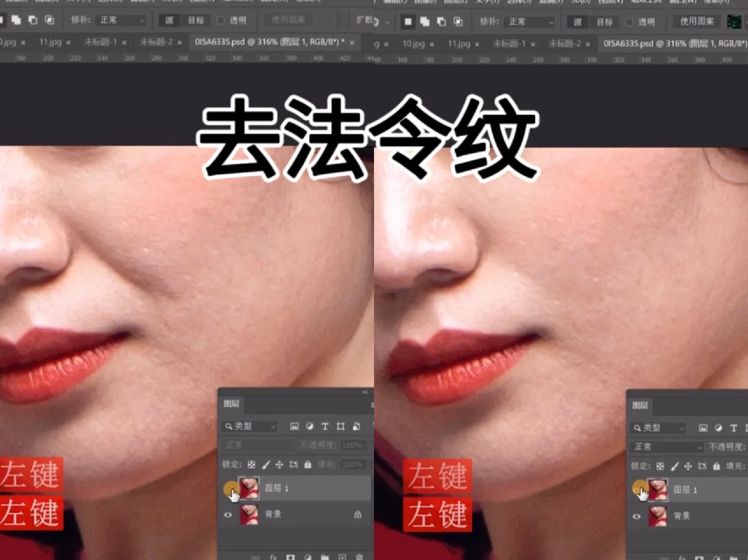Click the enabled 使用图案 button

(696, 22)
